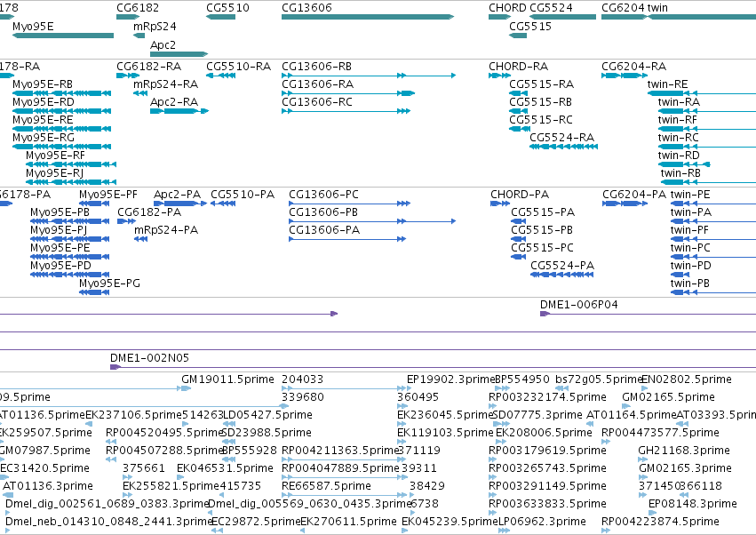756x535 pixels.
Task: Open the CG6182-RA transcript label
Action: 149,66
